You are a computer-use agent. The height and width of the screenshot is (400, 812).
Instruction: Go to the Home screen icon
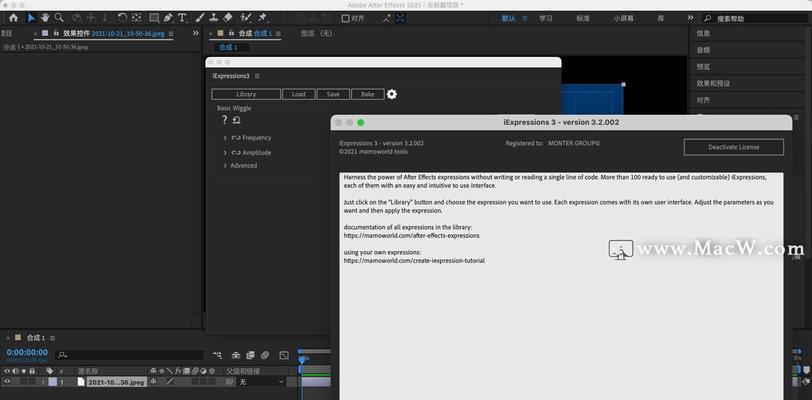pyautogui.click(x=13, y=18)
